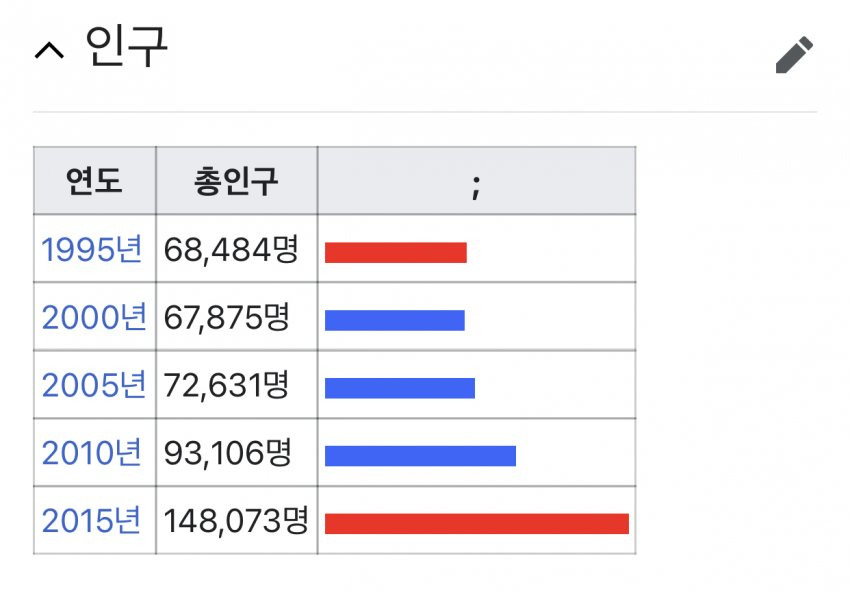
Task: Select the 148,073명 cell
Action: 236,520
